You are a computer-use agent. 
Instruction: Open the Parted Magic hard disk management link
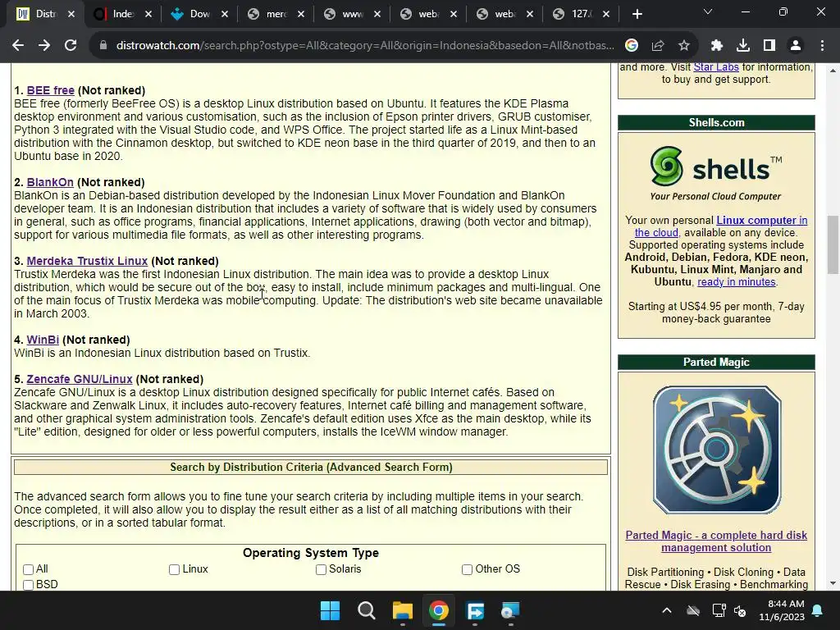[x=716, y=541]
